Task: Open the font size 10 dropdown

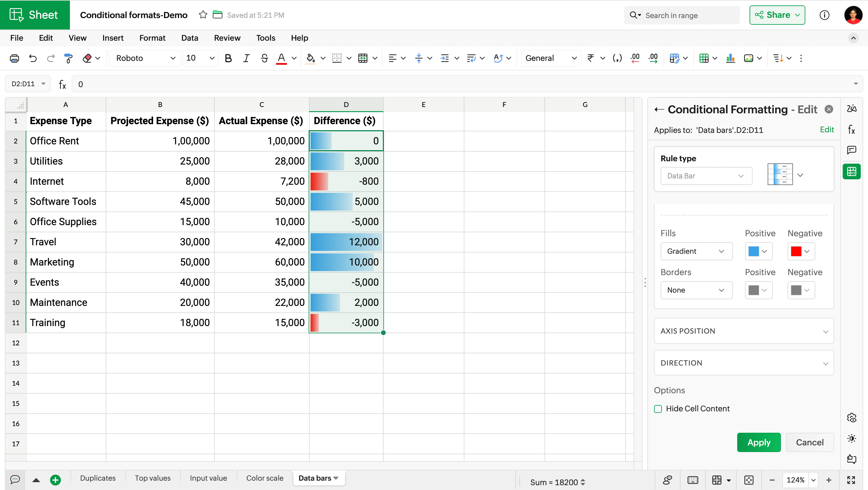Action: pyautogui.click(x=200, y=58)
